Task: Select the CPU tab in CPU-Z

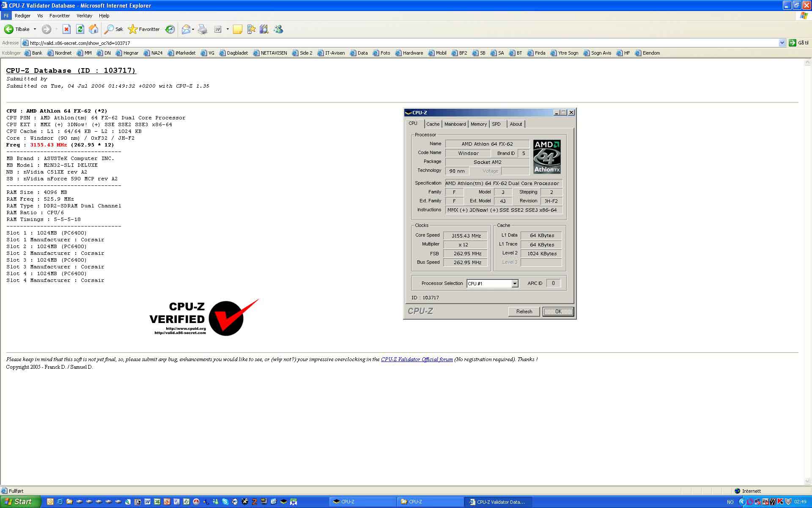Action: pos(413,123)
